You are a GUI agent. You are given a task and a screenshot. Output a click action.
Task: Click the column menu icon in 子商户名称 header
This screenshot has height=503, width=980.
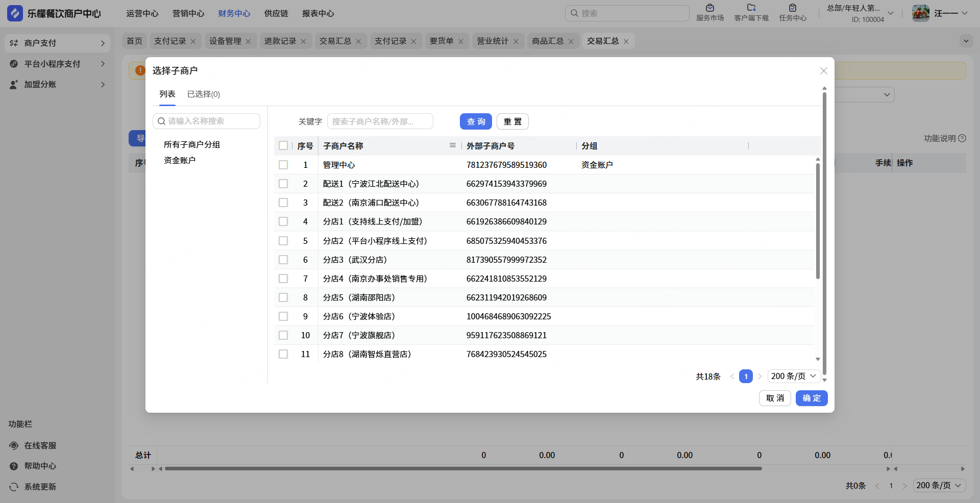[x=452, y=145]
